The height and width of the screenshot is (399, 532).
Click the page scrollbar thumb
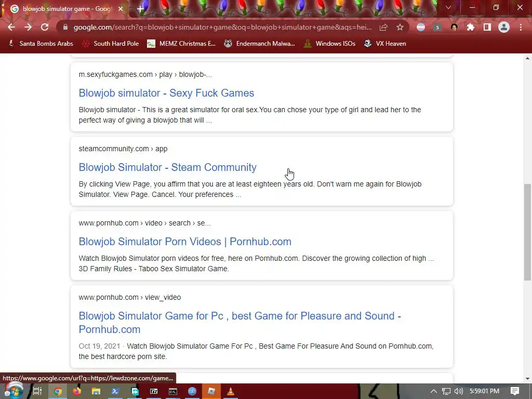pos(527,232)
